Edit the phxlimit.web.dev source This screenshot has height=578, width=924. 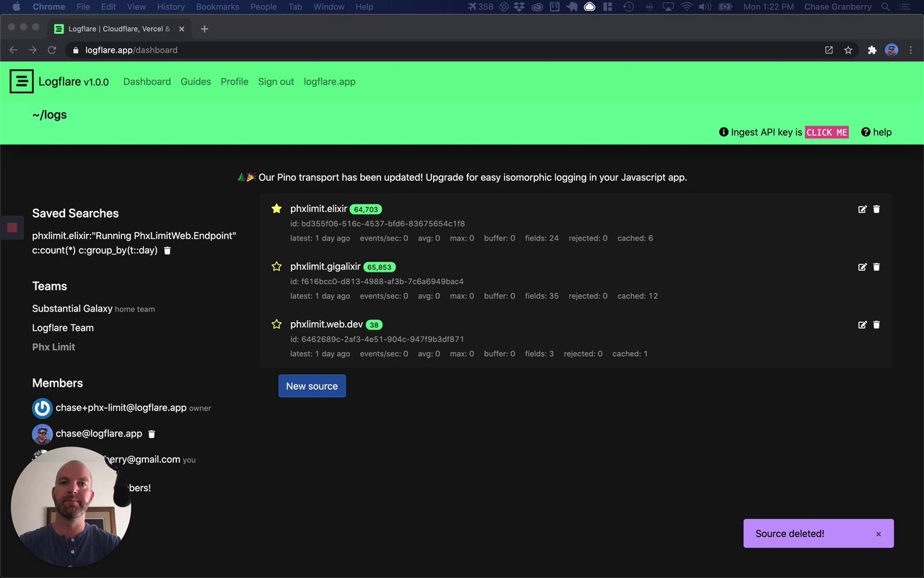pos(862,324)
